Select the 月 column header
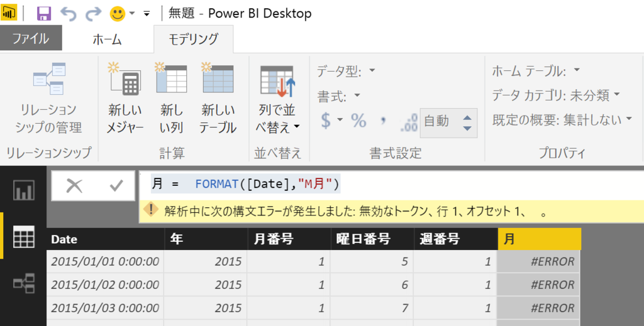Screen dimensions: 644x326 [539, 239]
